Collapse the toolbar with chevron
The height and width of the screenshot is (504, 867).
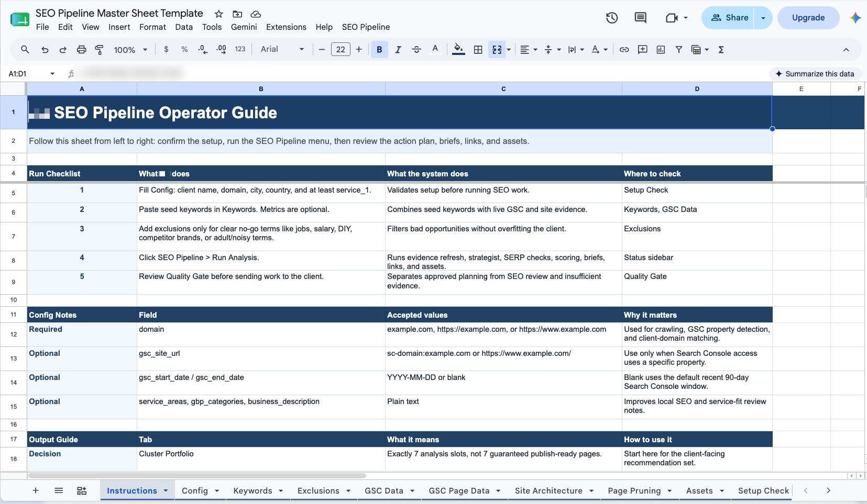click(846, 50)
